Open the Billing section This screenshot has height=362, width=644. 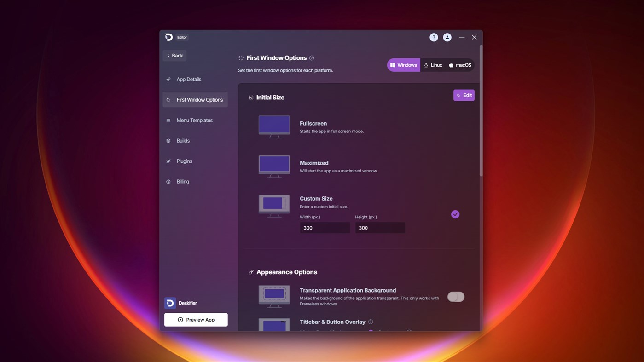195,182
